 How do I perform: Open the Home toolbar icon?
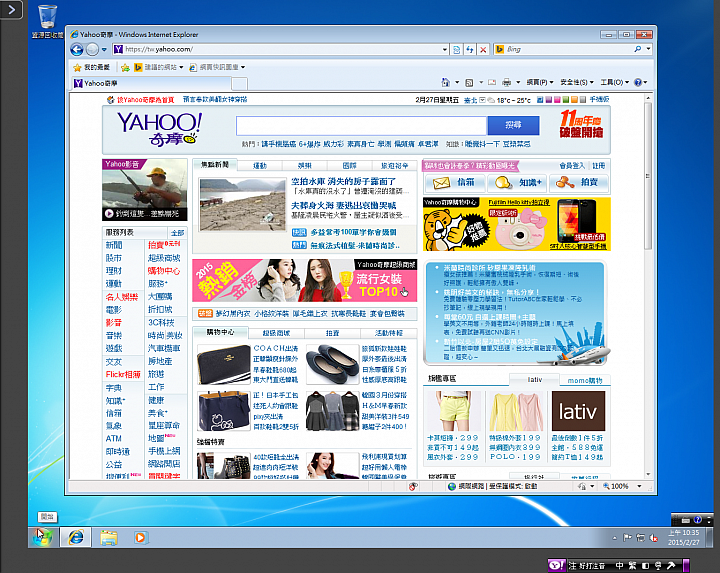click(445, 82)
